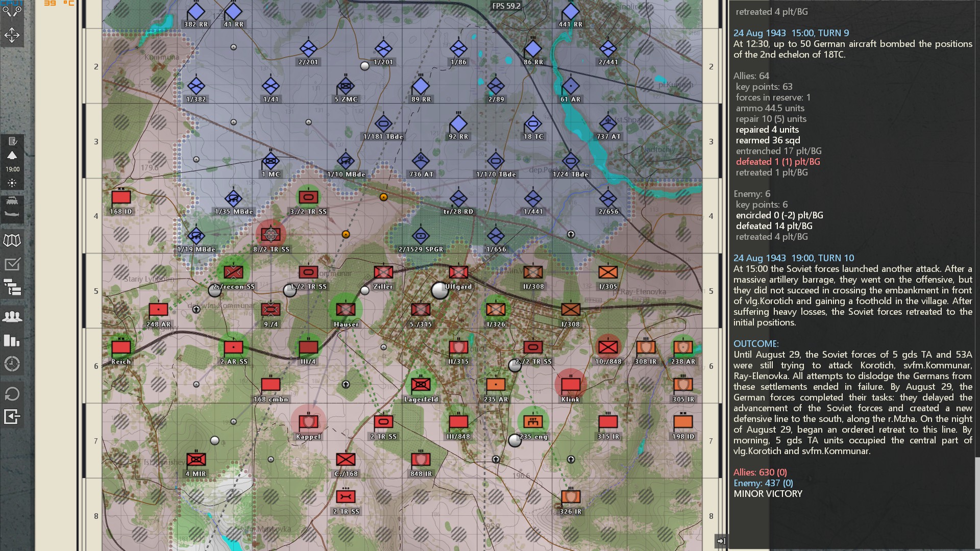The width and height of the screenshot is (980, 551).
Task: Open the statistics bar chart icon
Action: click(12, 340)
